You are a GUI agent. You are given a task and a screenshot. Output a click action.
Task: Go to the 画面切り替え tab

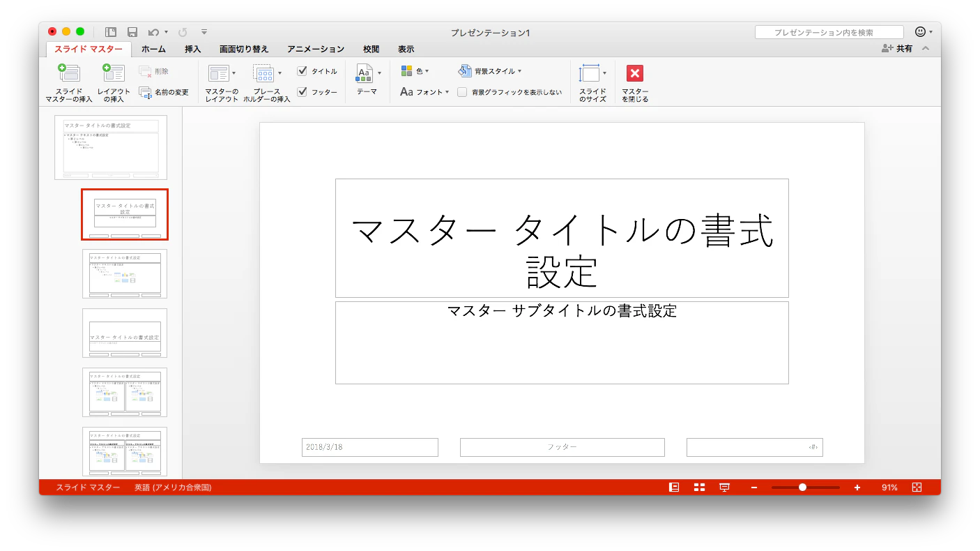pos(244,50)
